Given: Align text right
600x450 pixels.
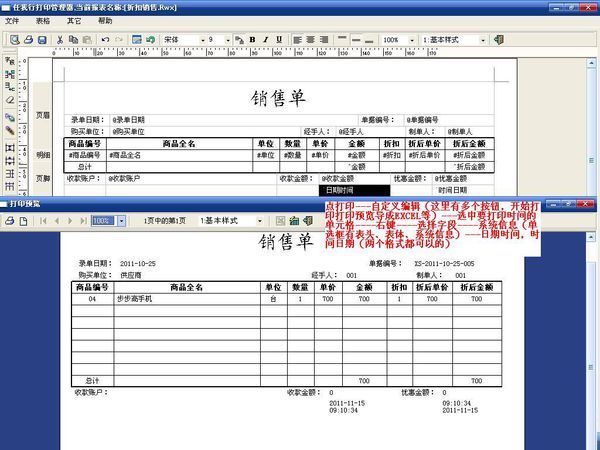Looking at the screenshot, I should 324,39.
